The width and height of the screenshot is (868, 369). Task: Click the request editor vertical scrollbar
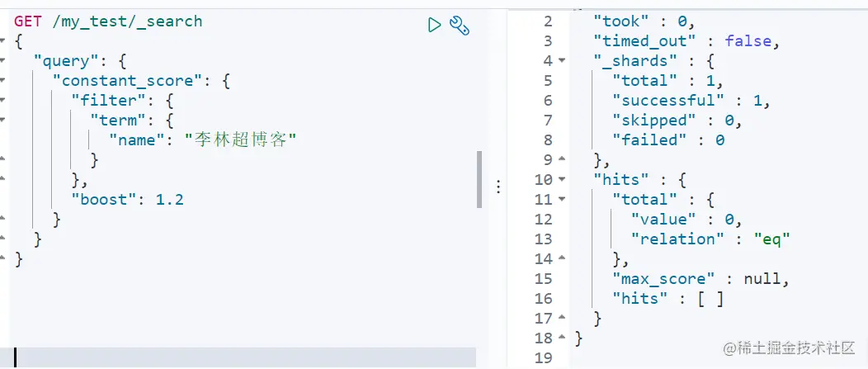479,179
